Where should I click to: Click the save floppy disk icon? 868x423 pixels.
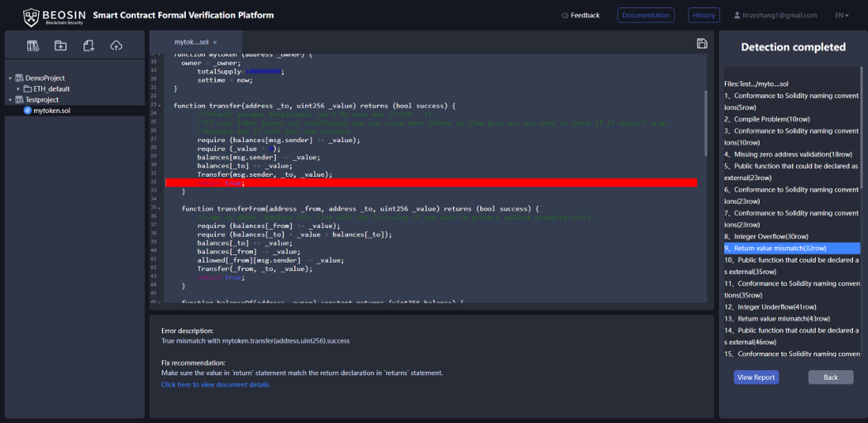[x=701, y=44]
